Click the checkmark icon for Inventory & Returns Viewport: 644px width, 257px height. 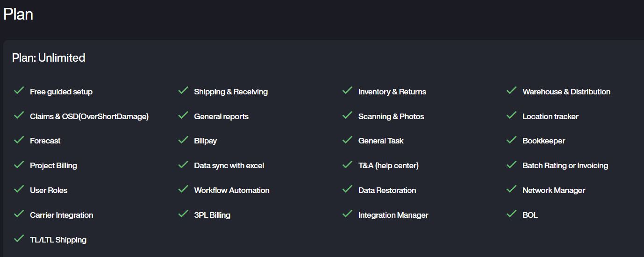click(347, 91)
